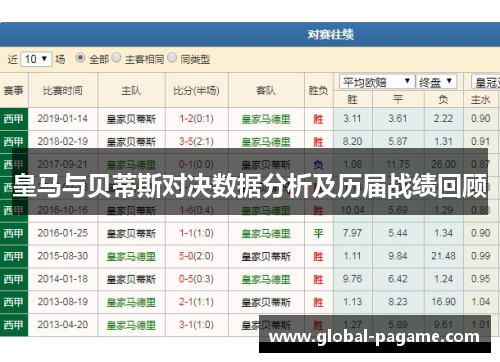The width and height of the screenshot is (500, 362).
Task: Click draw odds value 9.84
Action: [398, 256]
